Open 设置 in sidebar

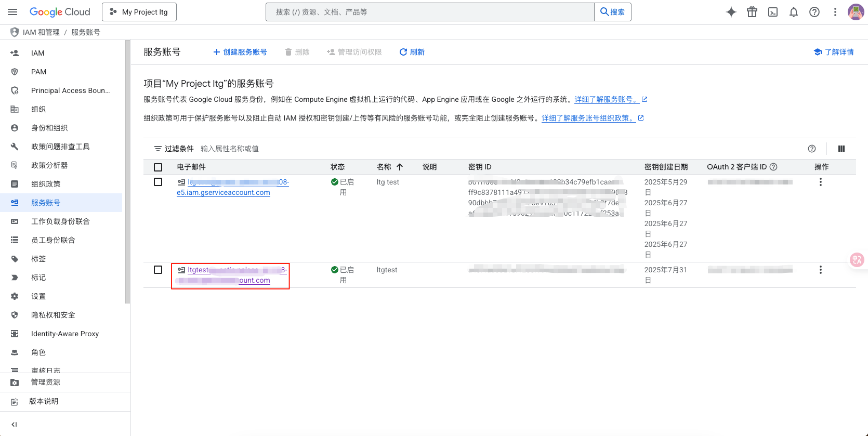[x=61, y=296]
